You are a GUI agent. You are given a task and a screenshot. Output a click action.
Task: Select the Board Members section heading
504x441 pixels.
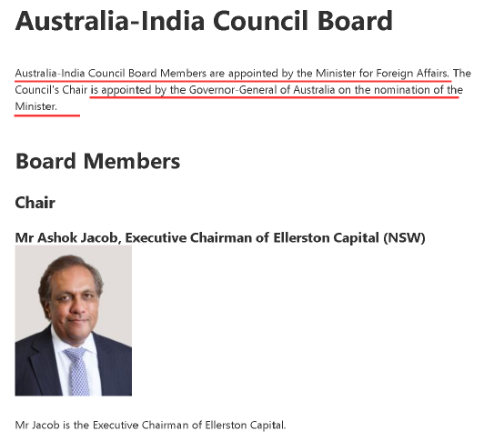coord(97,161)
